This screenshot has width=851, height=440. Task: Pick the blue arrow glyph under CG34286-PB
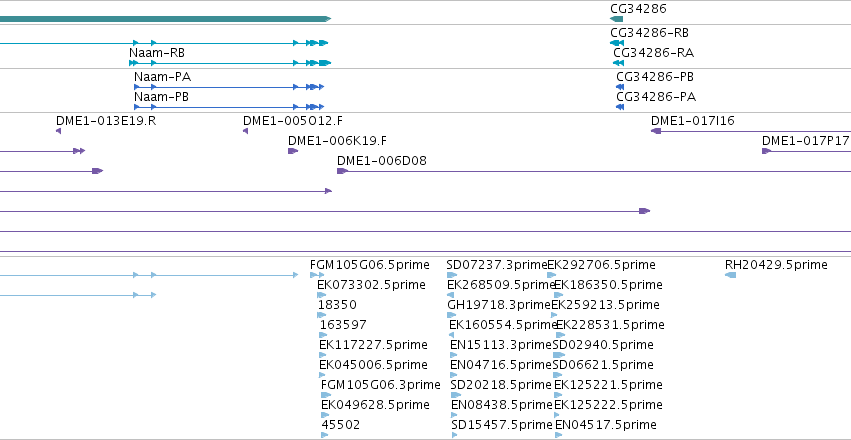620,87
